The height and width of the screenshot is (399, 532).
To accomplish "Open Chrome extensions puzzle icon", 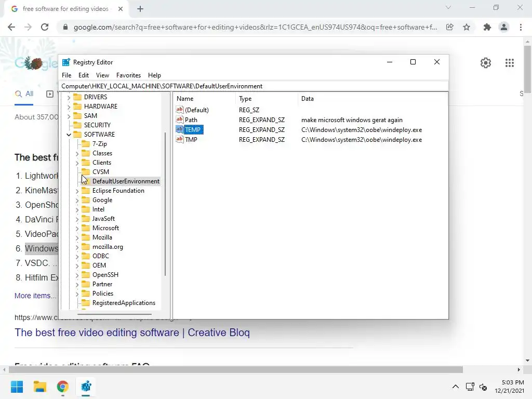I will [487, 27].
